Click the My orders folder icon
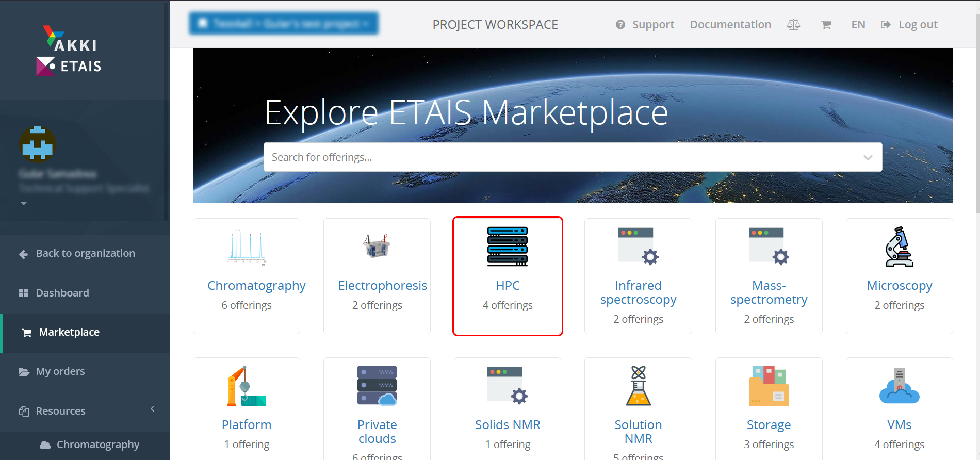Image resolution: width=980 pixels, height=460 pixels. (x=24, y=371)
